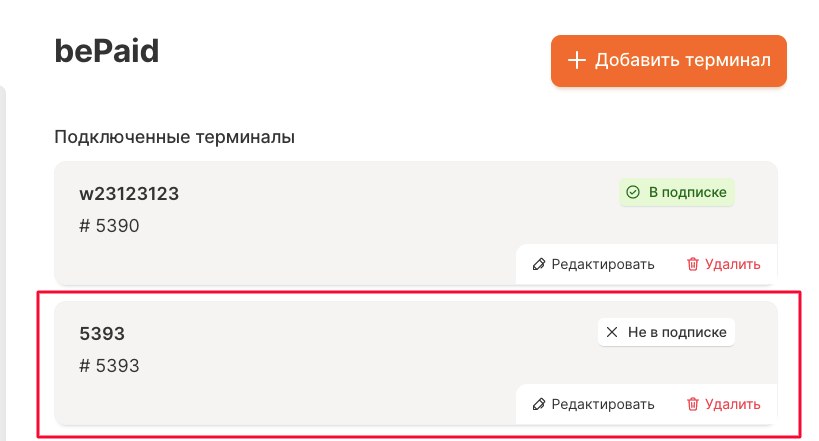
Task: Choose the Удалить label on terminal 5393
Action: (732, 404)
